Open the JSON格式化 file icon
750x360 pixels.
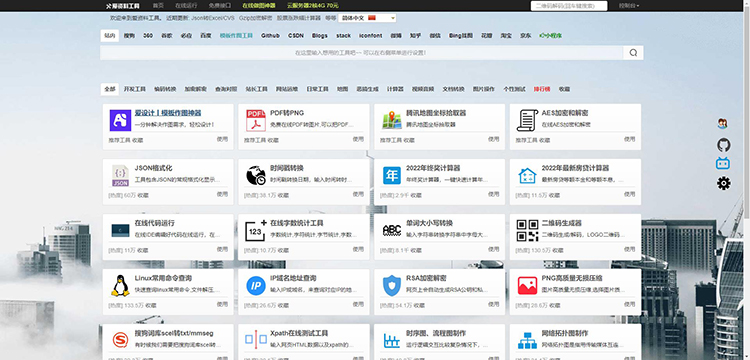pyautogui.click(x=120, y=176)
